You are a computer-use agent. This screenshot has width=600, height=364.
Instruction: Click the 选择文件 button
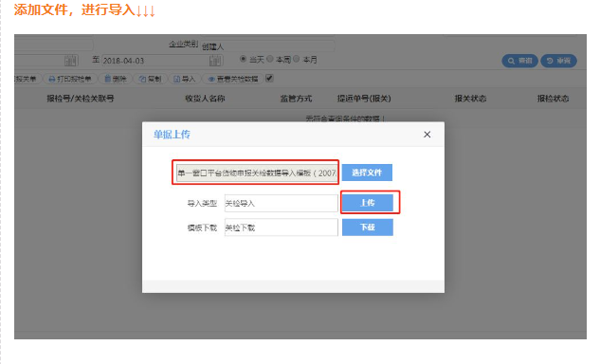pos(367,173)
